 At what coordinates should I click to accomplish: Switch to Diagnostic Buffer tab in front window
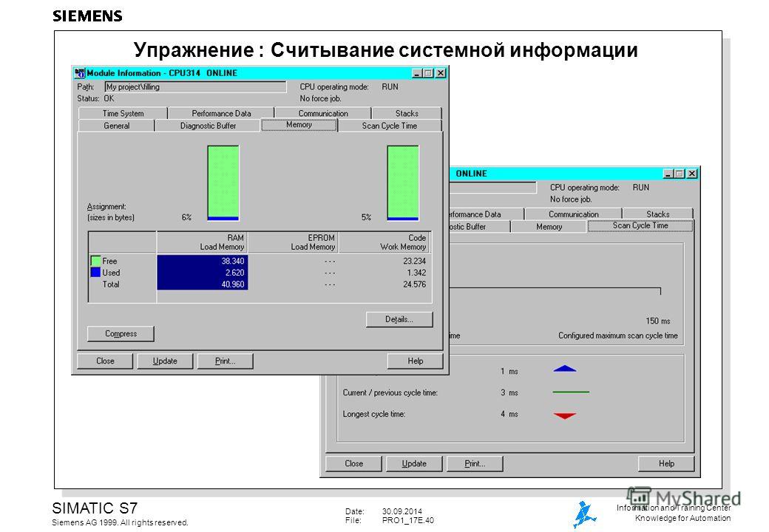tap(208, 126)
